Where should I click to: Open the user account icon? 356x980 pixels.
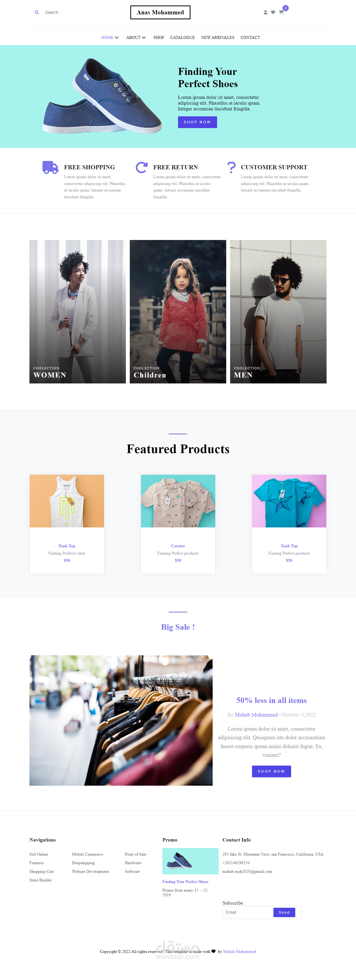coord(265,12)
